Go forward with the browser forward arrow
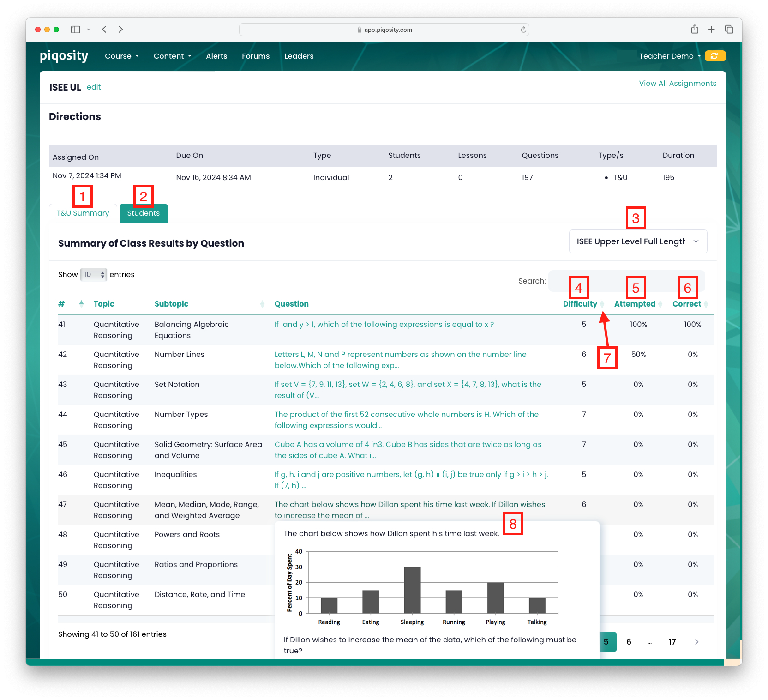Viewport: 768px width, 700px height. pyautogui.click(x=120, y=30)
